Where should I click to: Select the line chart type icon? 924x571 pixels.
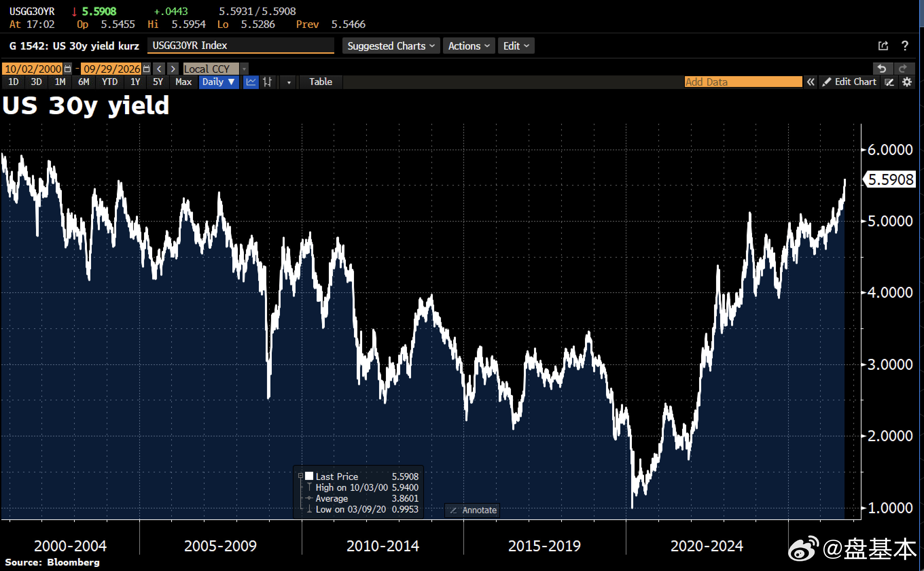pyautogui.click(x=251, y=82)
